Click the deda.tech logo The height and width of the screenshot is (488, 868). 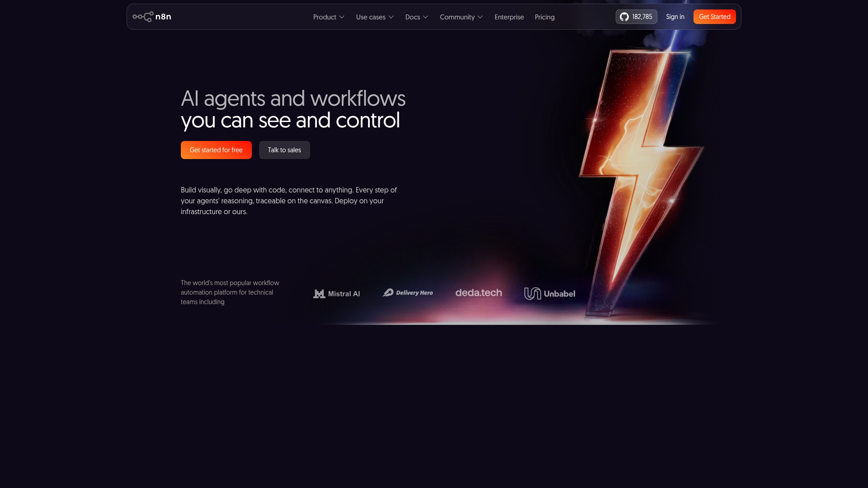[478, 293]
